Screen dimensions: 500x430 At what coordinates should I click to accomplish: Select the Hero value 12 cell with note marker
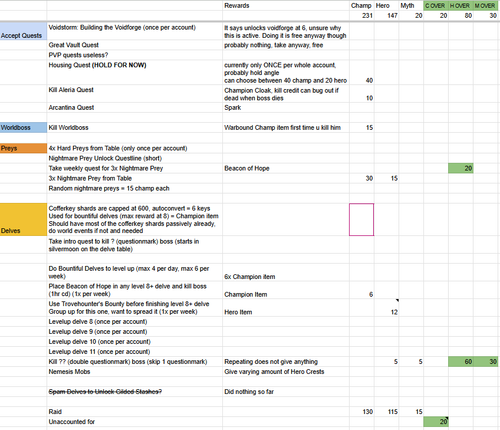click(386, 308)
